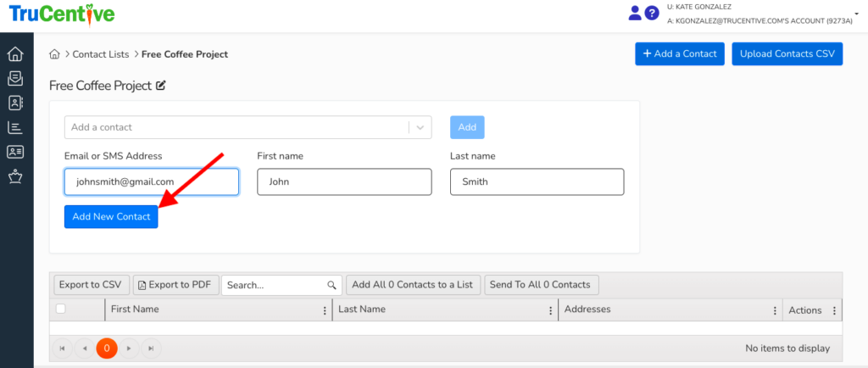Click the purple help question mark icon
This screenshot has width=868, height=368.
point(652,13)
